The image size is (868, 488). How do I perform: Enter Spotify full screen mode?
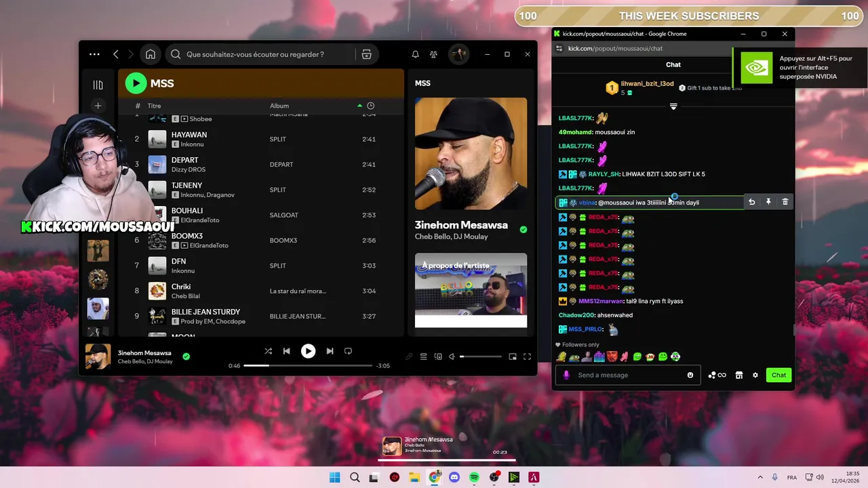pyautogui.click(x=527, y=357)
